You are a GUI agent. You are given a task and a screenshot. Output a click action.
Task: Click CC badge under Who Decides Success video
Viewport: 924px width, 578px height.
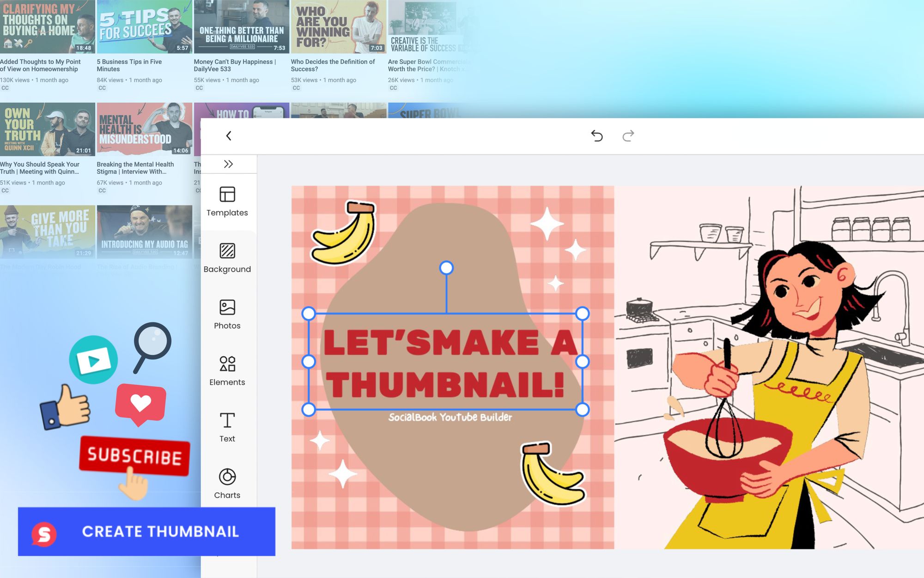[x=296, y=88]
